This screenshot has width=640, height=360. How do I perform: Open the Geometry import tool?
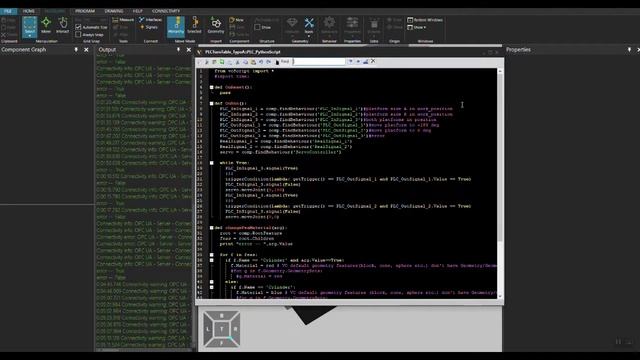point(216,26)
